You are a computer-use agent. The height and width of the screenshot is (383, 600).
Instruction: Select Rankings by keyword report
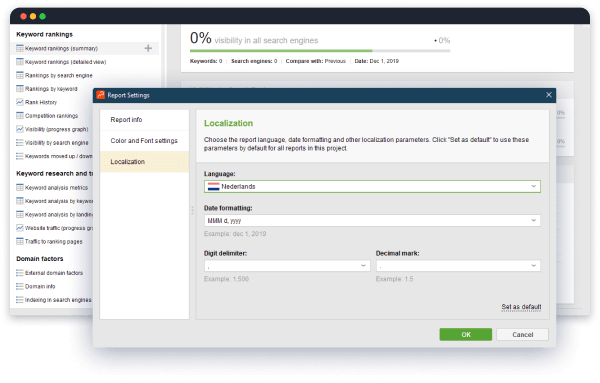pyautogui.click(x=51, y=89)
